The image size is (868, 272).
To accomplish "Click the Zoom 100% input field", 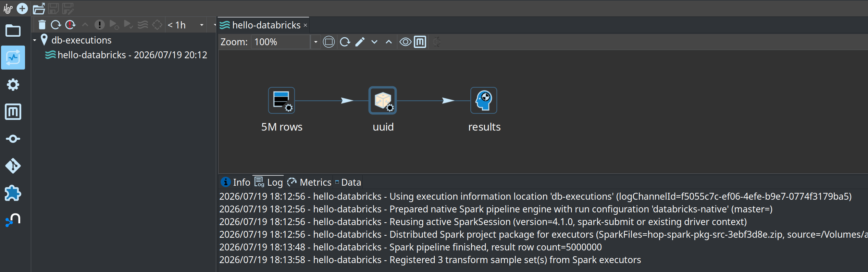I will [280, 42].
